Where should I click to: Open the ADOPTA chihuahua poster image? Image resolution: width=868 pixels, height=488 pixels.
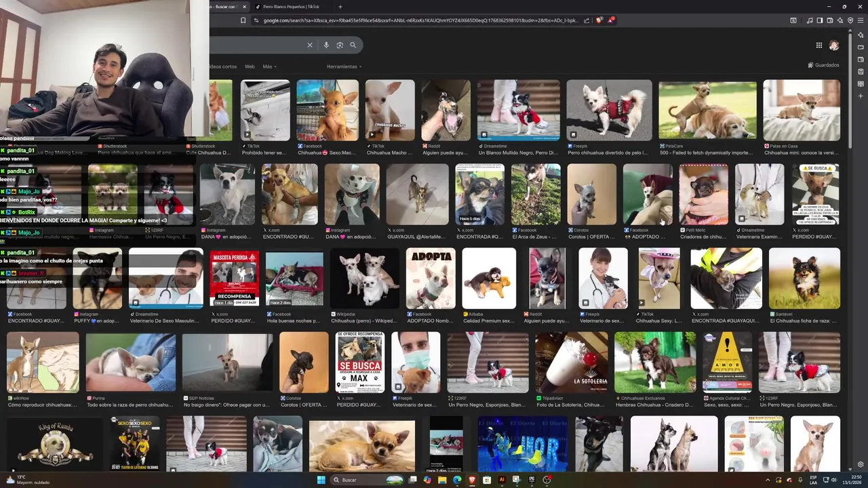431,279
